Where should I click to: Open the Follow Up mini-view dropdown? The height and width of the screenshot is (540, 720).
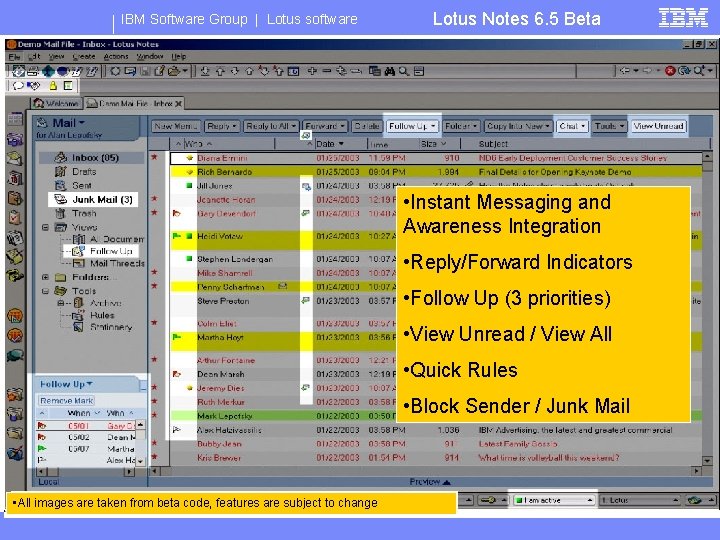click(x=66, y=384)
